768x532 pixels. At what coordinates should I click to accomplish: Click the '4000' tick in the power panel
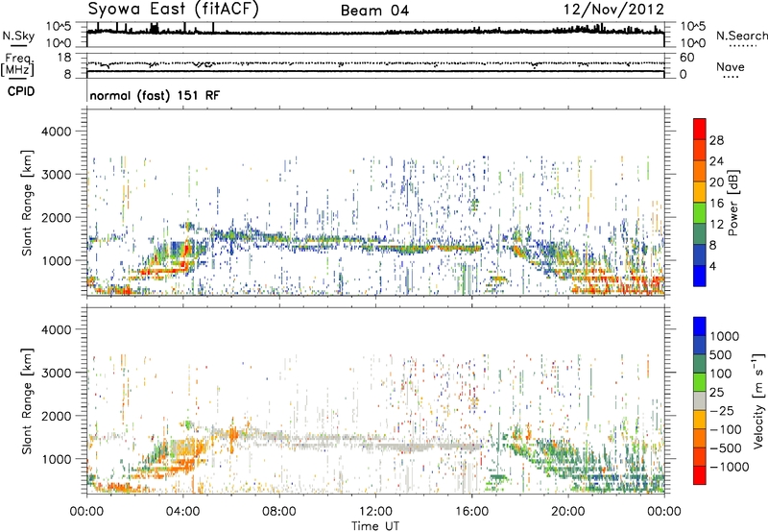coord(57,132)
